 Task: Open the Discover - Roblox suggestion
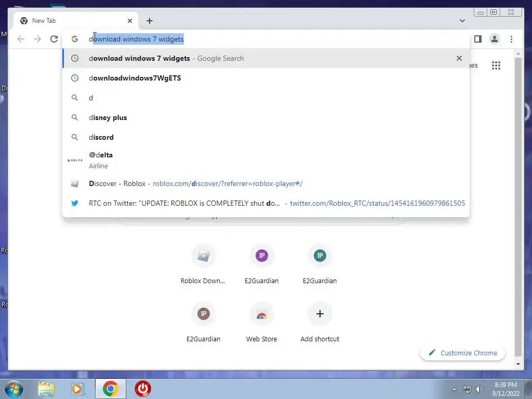(266, 183)
